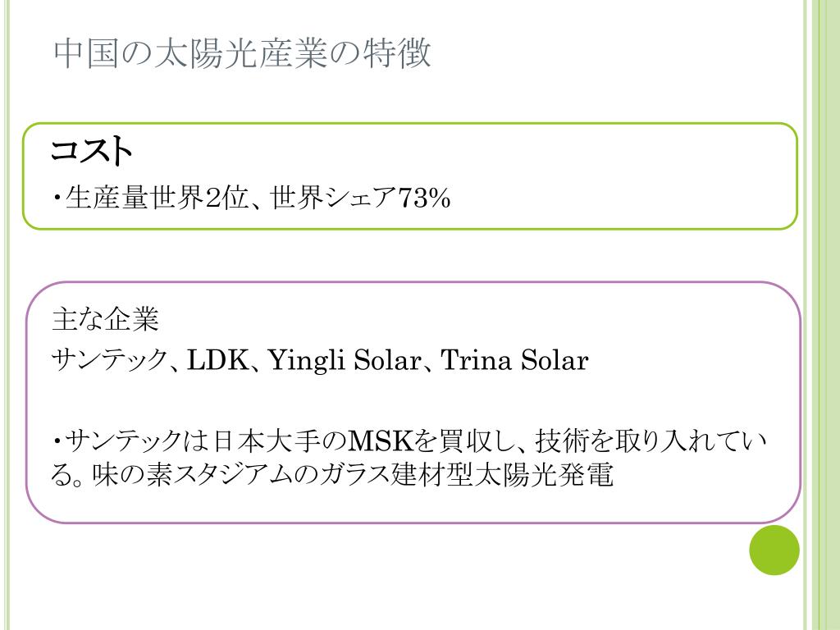
Task: Select the 主な企業 heading
Action: [105, 319]
